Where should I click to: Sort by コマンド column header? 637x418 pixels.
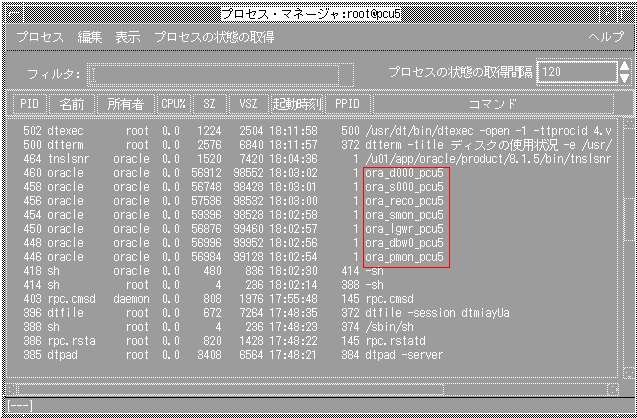493,104
